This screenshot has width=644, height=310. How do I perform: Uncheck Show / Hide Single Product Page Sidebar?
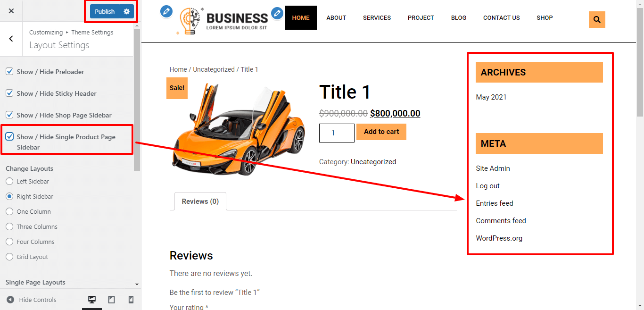[9, 136]
